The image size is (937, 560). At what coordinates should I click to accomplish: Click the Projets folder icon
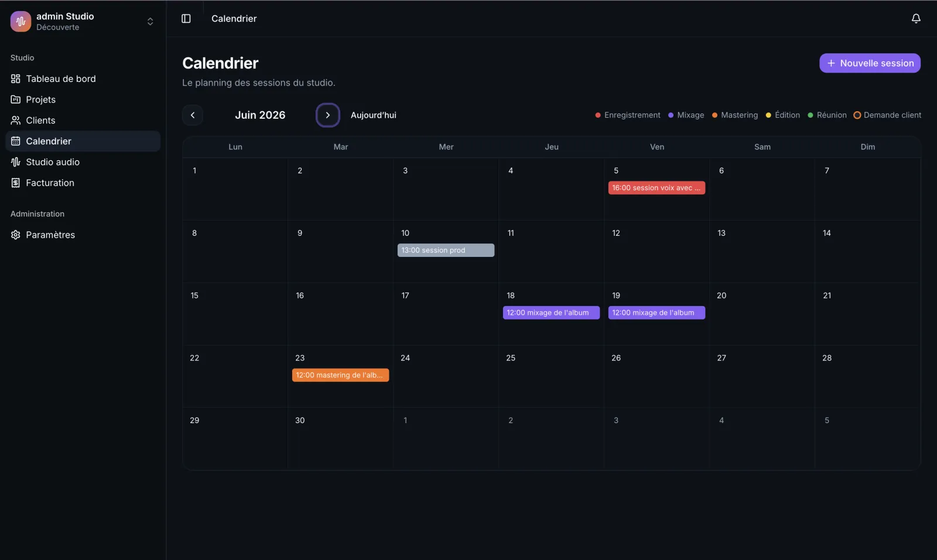(16, 99)
